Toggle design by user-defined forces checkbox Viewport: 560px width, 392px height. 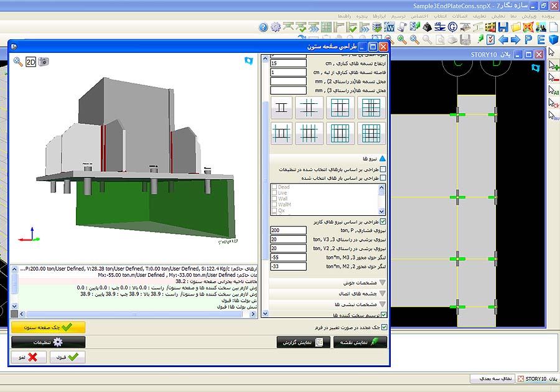point(383,221)
